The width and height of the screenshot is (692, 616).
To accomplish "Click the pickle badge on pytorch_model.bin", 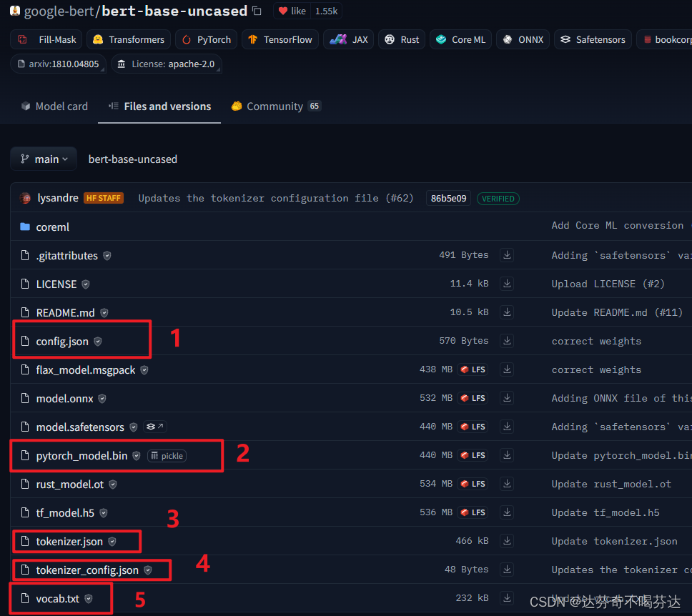I will 167,456.
